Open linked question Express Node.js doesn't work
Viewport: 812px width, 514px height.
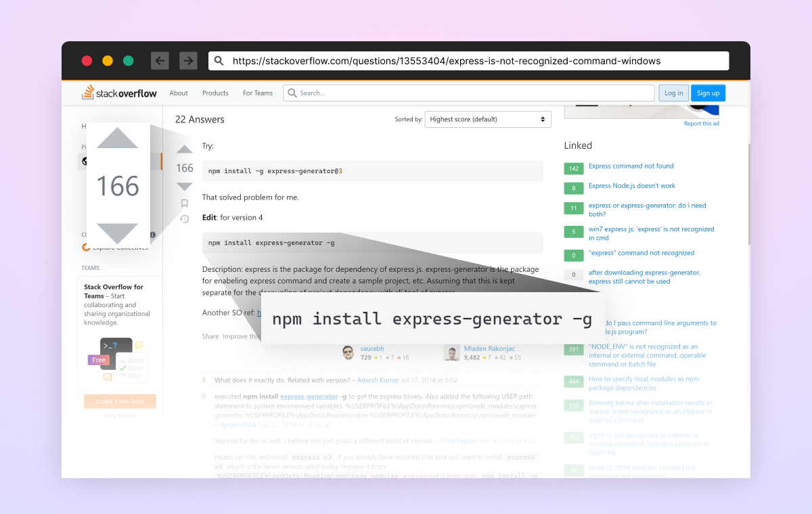point(632,185)
